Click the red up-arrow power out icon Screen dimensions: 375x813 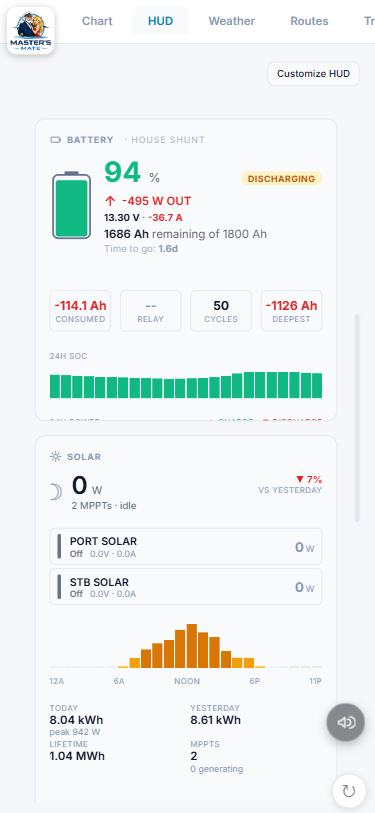point(110,201)
